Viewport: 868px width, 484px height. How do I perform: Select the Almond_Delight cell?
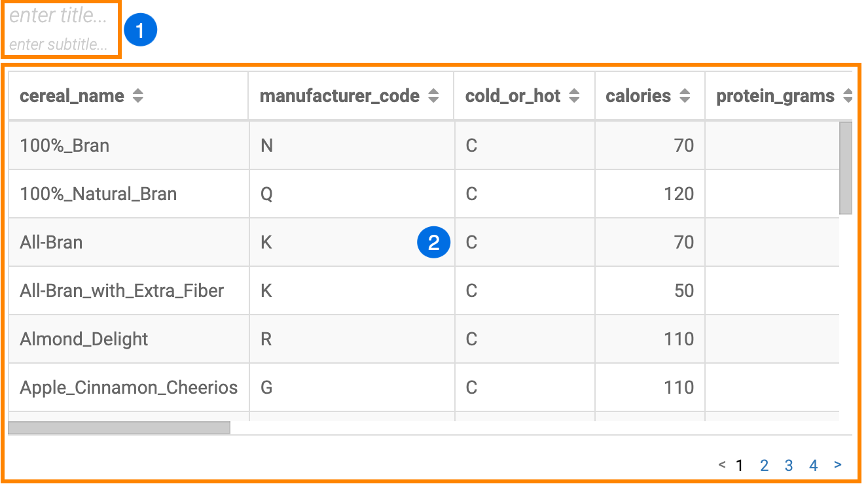click(x=84, y=339)
